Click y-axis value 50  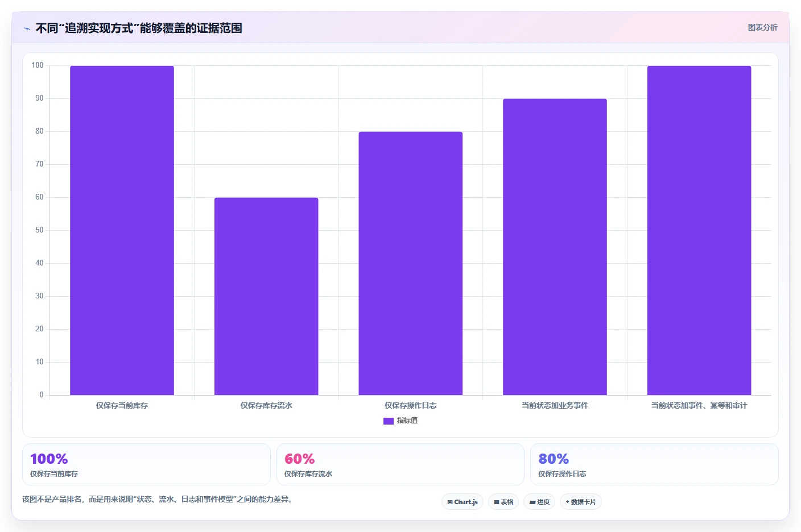(39, 230)
